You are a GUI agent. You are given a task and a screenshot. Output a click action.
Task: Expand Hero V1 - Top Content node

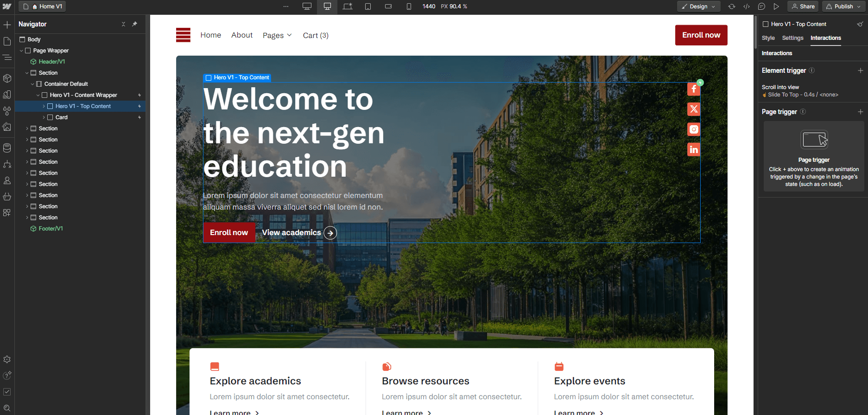click(44, 106)
